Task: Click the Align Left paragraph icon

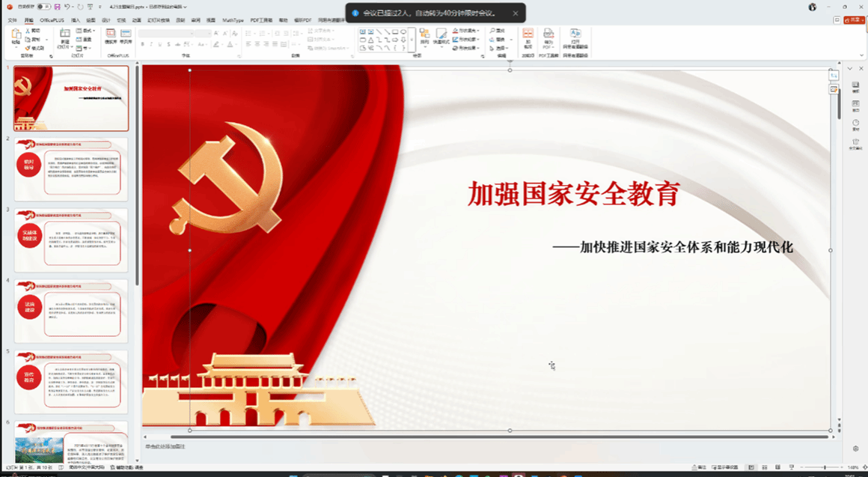Action: pyautogui.click(x=248, y=43)
